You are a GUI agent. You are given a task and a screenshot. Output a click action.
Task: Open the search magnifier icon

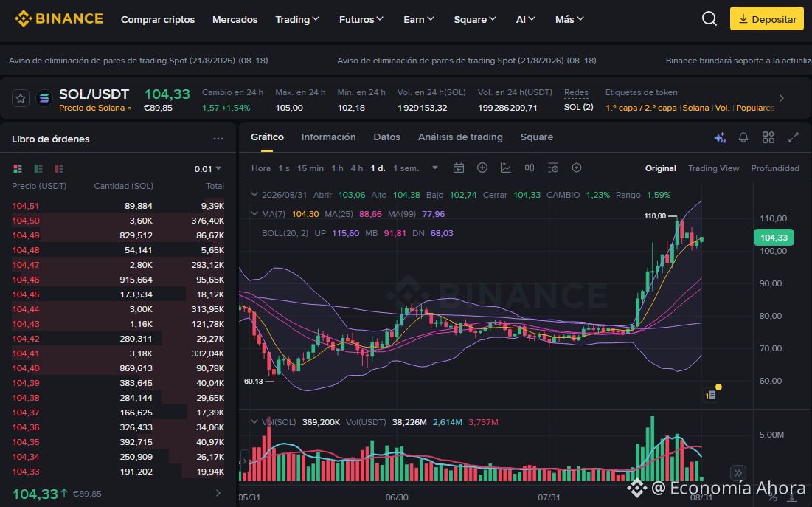[709, 19]
